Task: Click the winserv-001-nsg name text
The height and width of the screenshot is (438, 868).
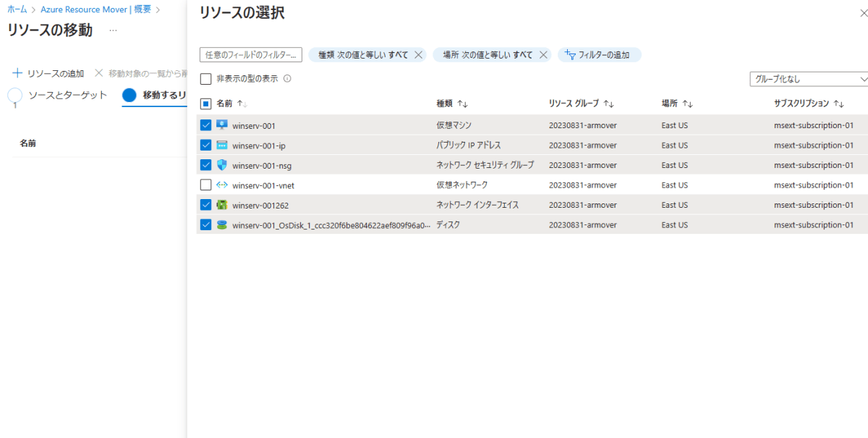Action: pyautogui.click(x=262, y=166)
